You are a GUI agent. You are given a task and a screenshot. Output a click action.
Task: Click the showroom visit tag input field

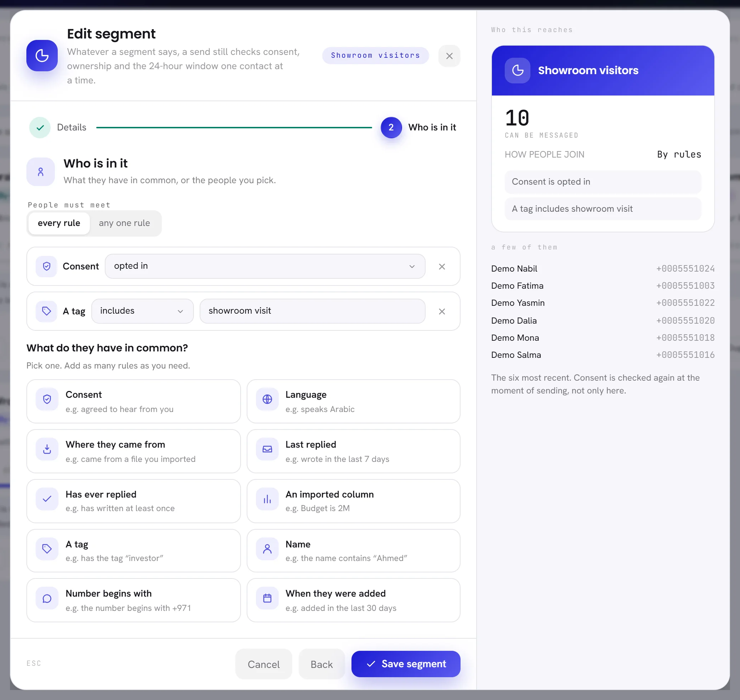(x=312, y=311)
